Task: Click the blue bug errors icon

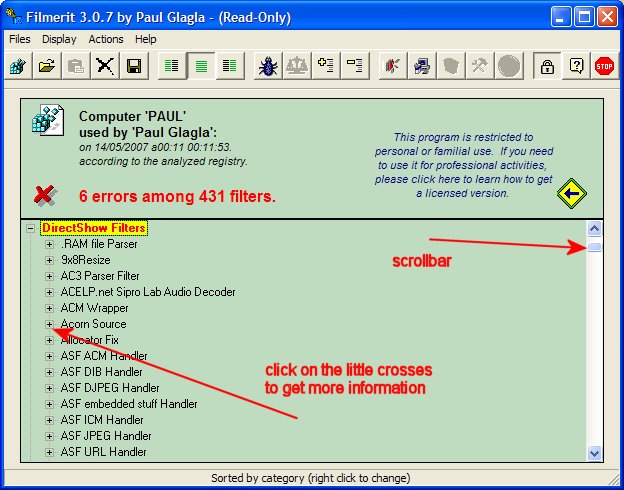Action: click(x=268, y=66)
